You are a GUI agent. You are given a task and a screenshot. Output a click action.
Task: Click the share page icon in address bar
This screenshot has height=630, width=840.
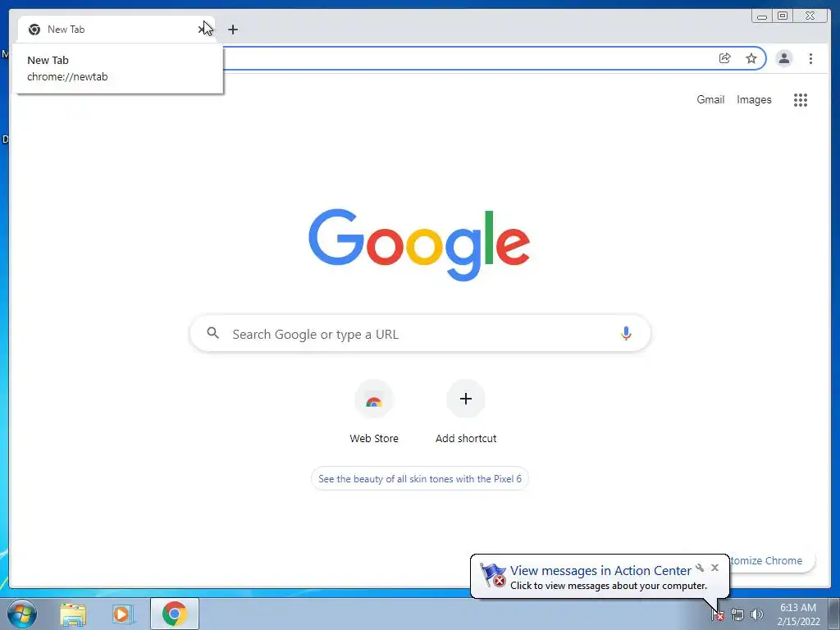pyautogui.click(x=724, y=58)
